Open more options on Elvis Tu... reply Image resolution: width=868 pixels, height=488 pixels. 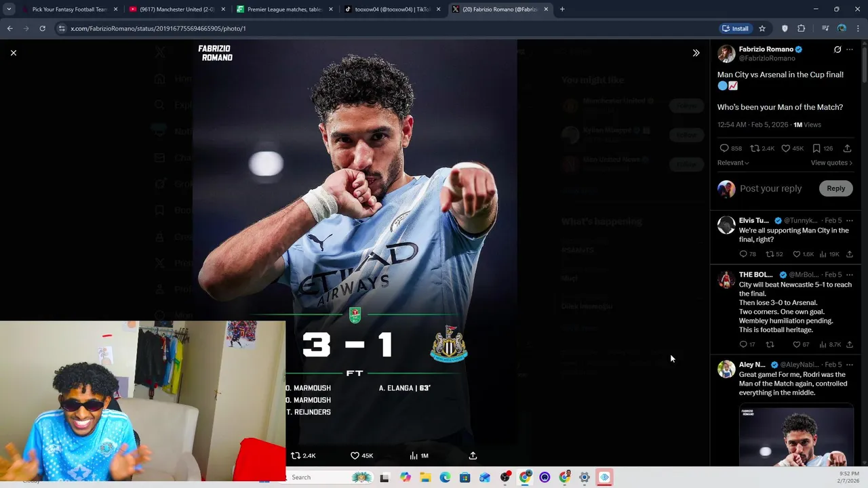pos(850,220)
